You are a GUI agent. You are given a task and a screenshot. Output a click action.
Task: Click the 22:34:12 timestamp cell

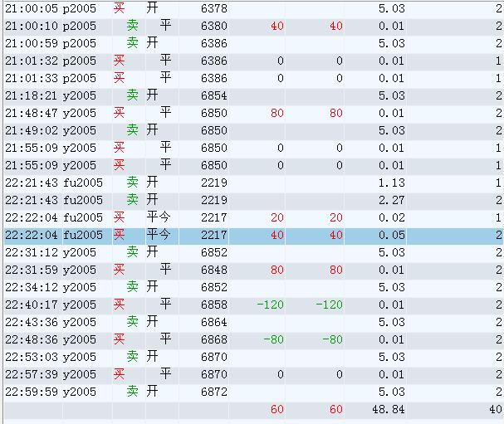[32, 287]
